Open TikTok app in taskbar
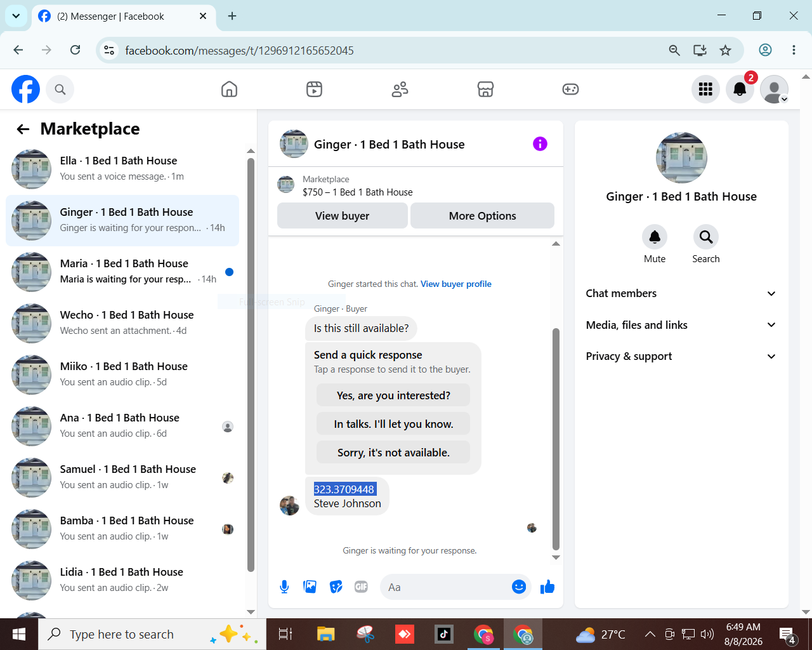Image resolution: width=812 pixels, height=650 pixels. point(443,634)
